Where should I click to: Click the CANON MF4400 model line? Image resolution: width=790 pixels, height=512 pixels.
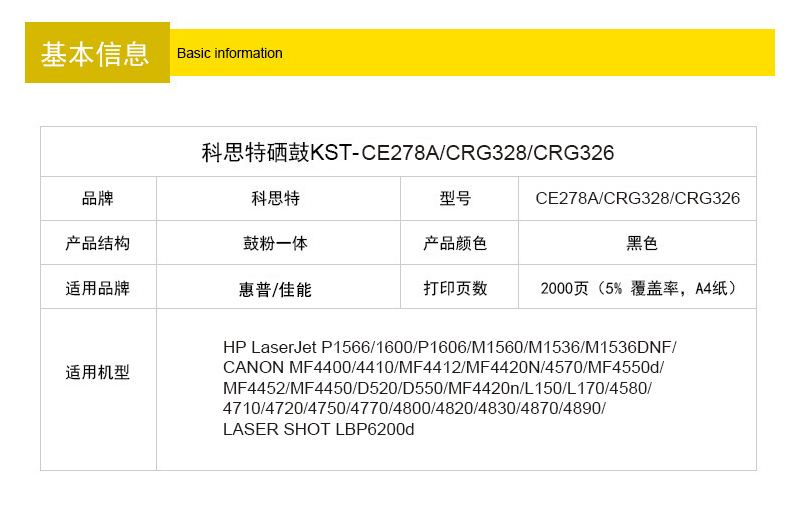point(443,367)
